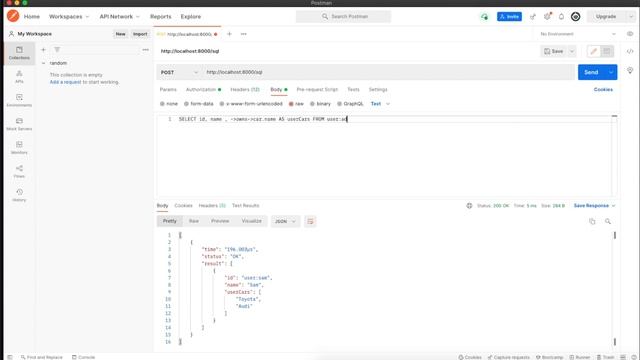Image resolution: width=640 pixels, height=360 pixels.
Task: Click the Import button
Action: click(x=140, y=34)
